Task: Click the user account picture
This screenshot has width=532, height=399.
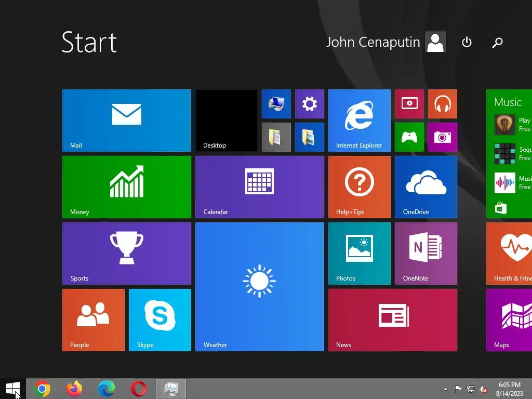Action: click(435, 42)
